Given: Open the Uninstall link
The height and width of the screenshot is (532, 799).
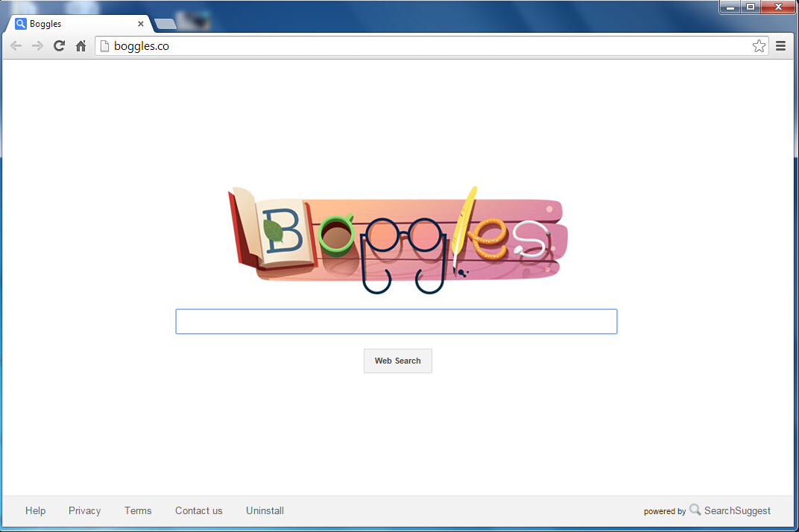Looking at the screenshot, I should point(265,510).
